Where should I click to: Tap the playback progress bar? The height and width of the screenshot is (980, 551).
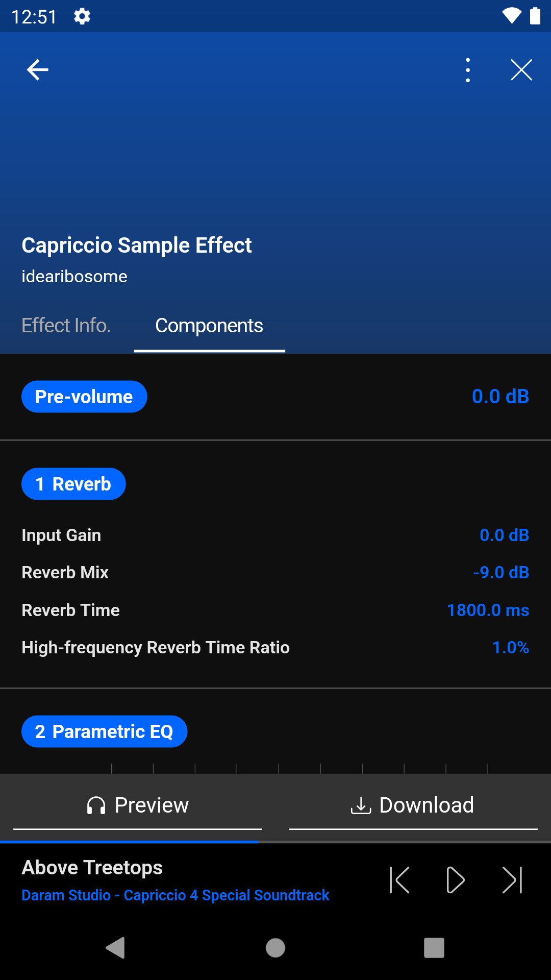(x=275, y=842)
